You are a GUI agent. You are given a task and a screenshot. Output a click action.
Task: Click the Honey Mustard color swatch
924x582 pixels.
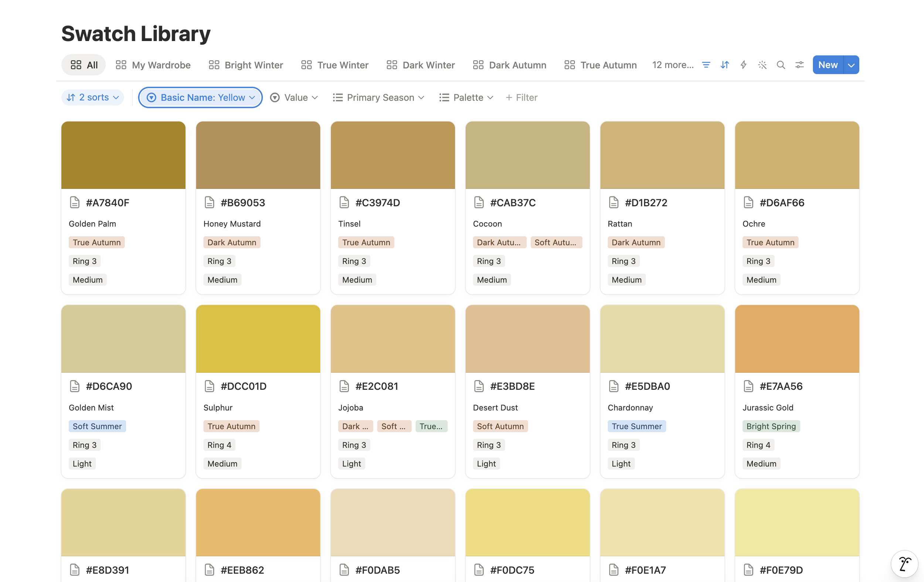point(258,155)
